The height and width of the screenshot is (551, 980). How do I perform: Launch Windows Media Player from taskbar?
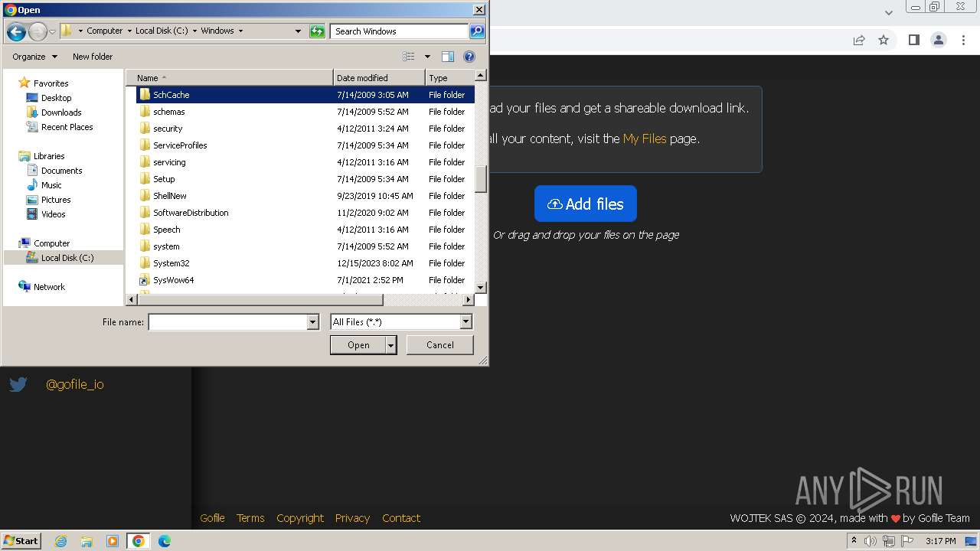click(x=112, y=541)
